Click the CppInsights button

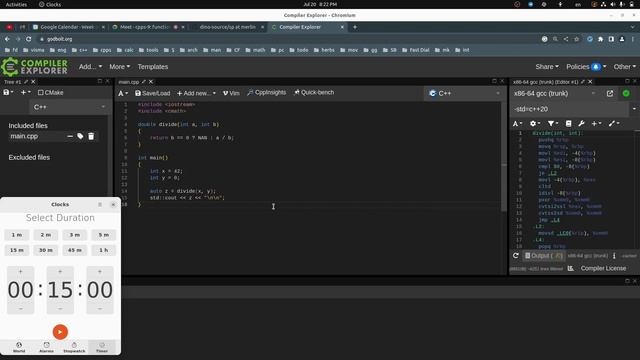click(x=267, y=93)
